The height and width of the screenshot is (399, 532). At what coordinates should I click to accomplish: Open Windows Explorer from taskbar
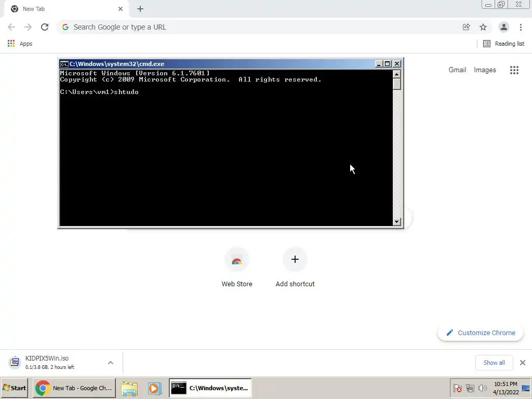tap(129, 388)
